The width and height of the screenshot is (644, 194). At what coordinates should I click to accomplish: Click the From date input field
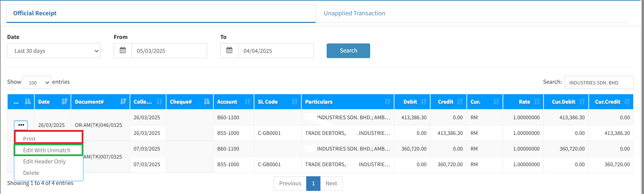pyautogui.click(x=169, y=51)
